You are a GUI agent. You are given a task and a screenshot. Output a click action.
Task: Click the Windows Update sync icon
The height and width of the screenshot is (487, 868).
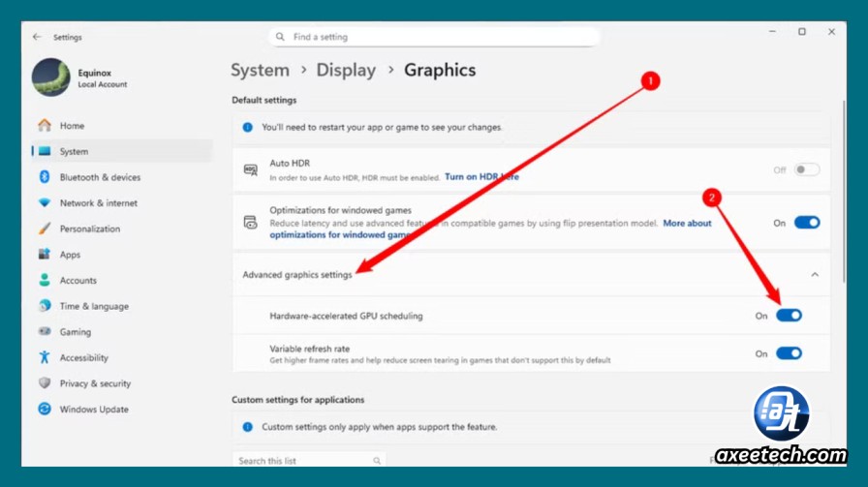coord(45,409)
